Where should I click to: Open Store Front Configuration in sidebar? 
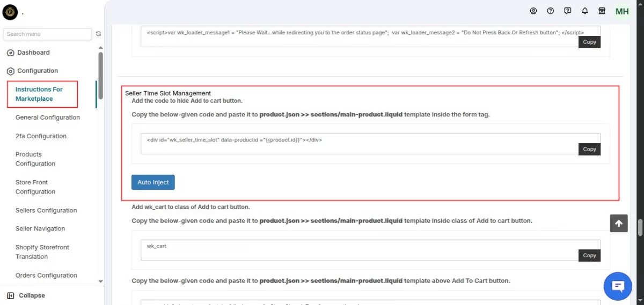pos(35,187)
